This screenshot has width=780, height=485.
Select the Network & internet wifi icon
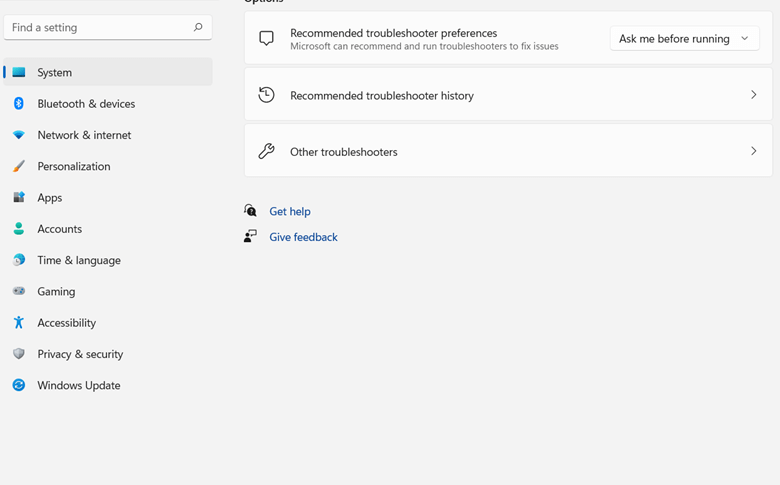(19, 135)
